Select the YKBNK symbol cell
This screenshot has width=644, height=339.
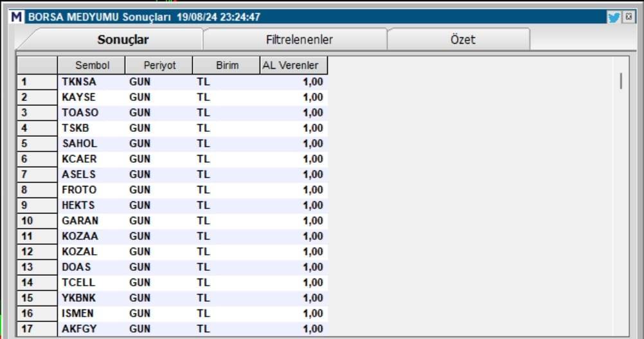point(92,298)
